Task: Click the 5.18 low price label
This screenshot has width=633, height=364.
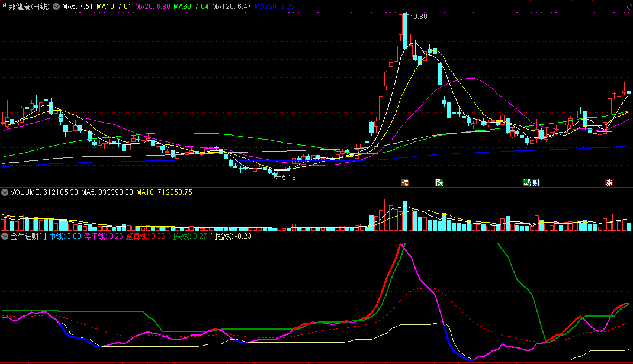Action: [288, 177]
